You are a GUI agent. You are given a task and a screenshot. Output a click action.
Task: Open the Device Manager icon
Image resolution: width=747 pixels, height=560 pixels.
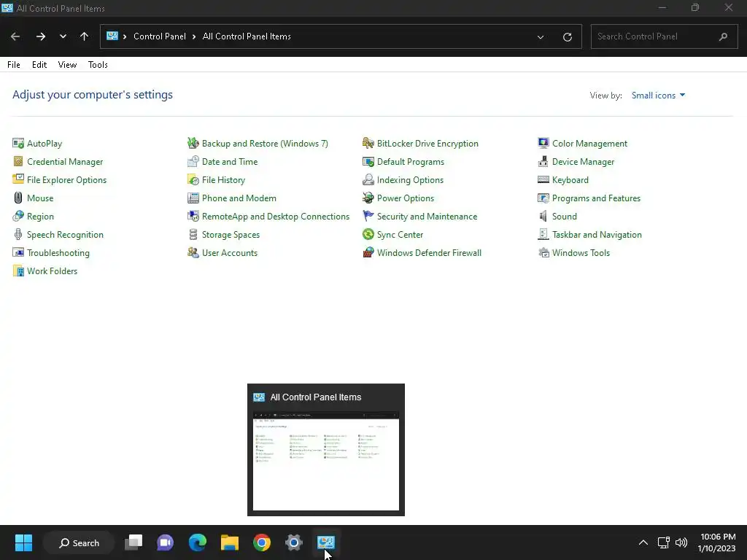tap(543, 161)
